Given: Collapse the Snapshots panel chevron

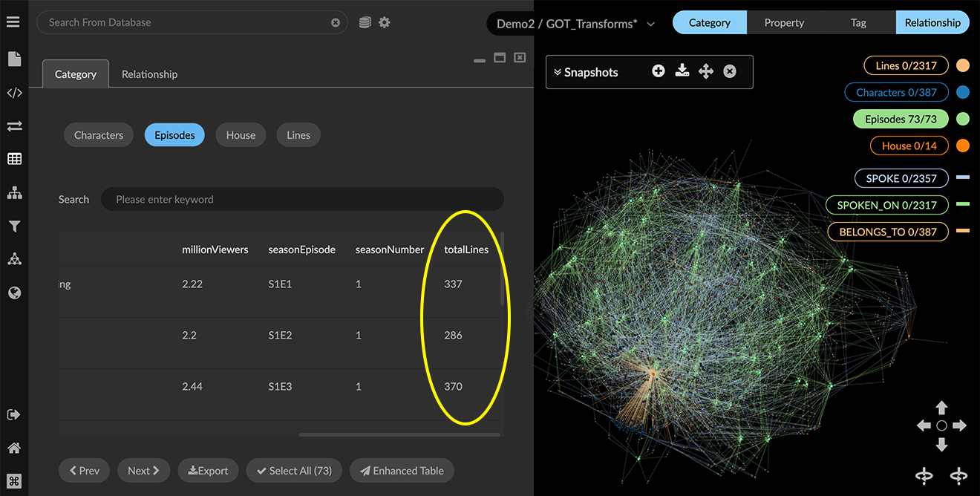Looking at the screenshot, I should pyautogui.click(x=558, y=72).
